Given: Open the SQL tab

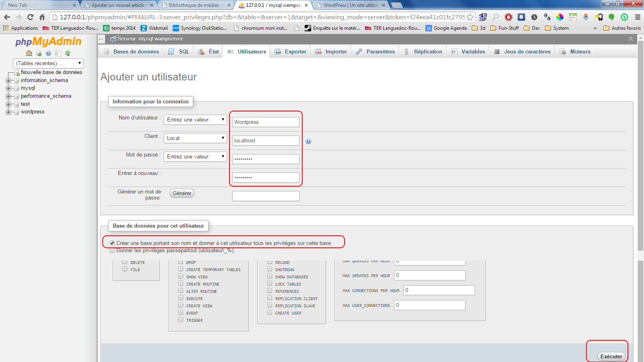Looking at the screenshot, I should point(179,51).
